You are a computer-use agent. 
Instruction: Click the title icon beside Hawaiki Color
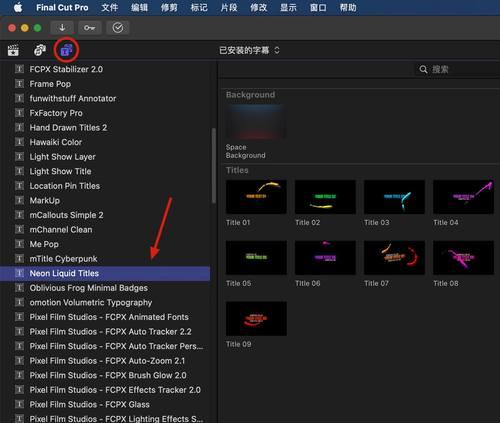tap(20, 142)
